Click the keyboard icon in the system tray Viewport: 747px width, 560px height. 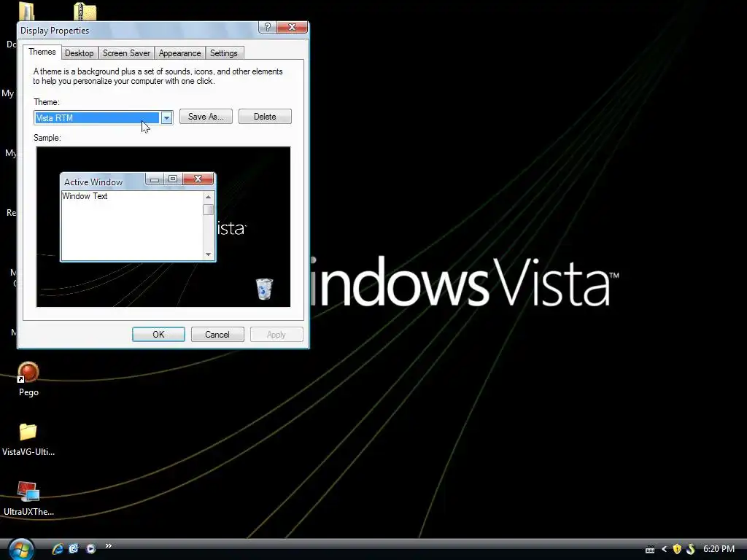(650, 550)
